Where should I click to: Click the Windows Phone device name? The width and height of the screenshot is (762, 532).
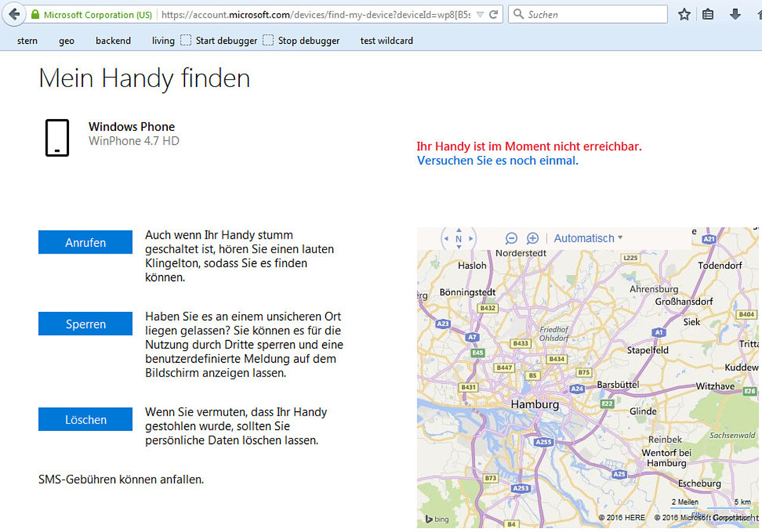132,127
